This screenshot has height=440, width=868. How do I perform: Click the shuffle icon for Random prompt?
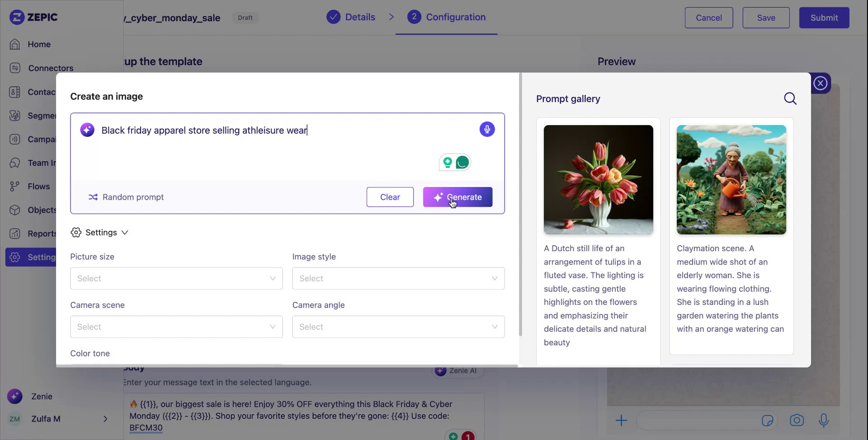[x=93, y=197]
